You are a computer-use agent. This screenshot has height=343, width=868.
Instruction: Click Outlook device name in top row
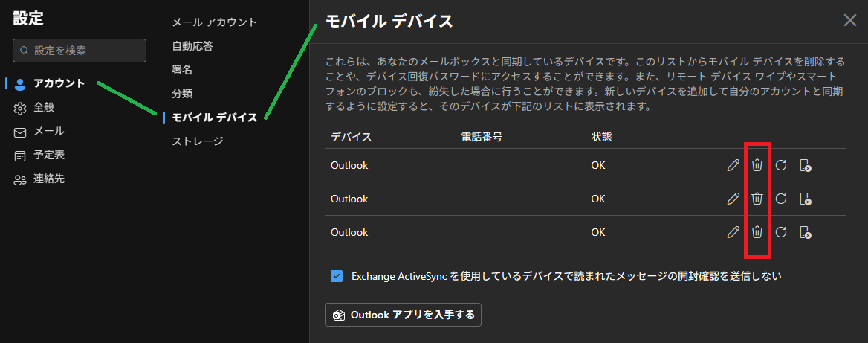tap(349, 165)
